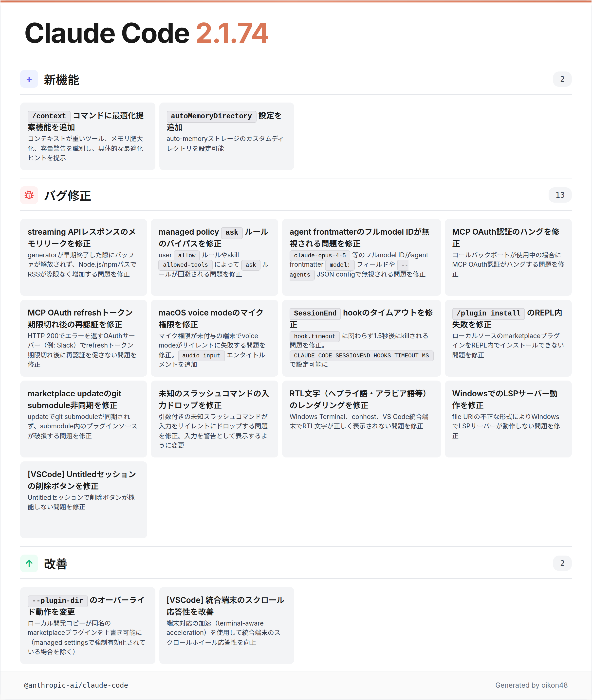Click the title "[VSCode] 統合端末のスクロール応答性を改善"

point(225,606)
